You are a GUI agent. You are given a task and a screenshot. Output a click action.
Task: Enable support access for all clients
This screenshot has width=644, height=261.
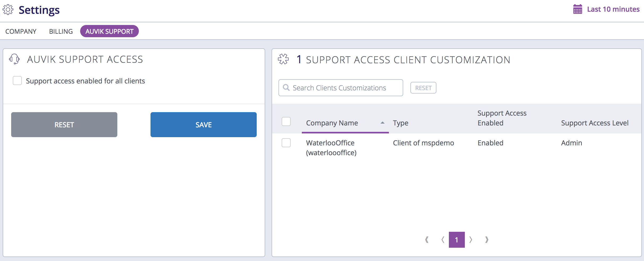tap(17, 81)
